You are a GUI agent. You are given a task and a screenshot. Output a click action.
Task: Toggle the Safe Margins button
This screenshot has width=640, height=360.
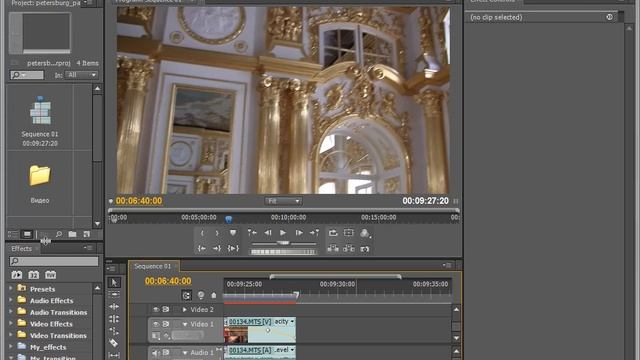349,233
